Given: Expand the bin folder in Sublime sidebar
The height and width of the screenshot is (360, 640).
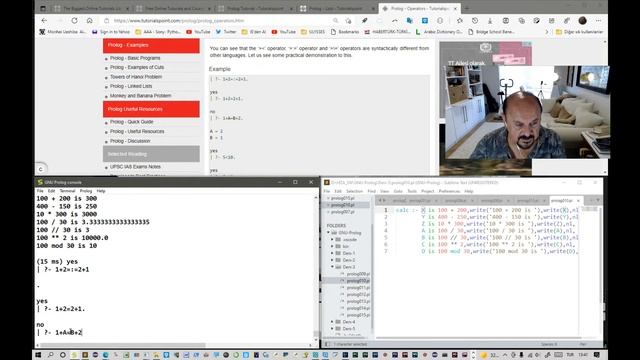Looking at the screenshot, I should 333,246.
